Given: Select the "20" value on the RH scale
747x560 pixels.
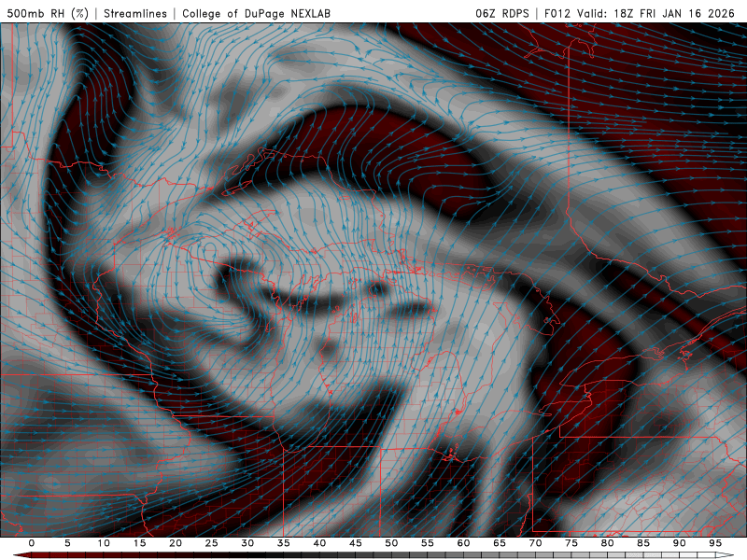Looking at the screenshot, I should tap(176, 543).
